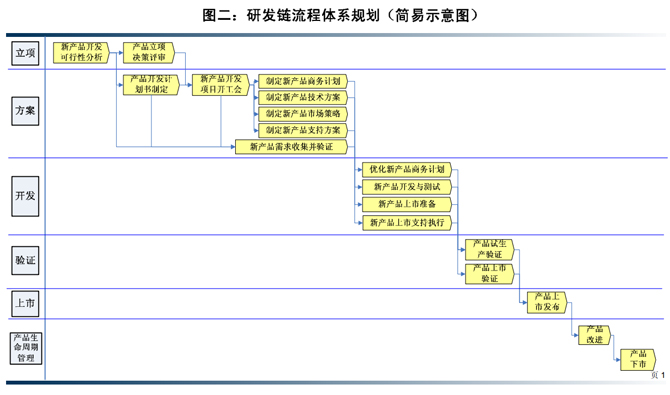Select the 方案 phase label box
Screen dimensions: 670x395
point(25,111)
